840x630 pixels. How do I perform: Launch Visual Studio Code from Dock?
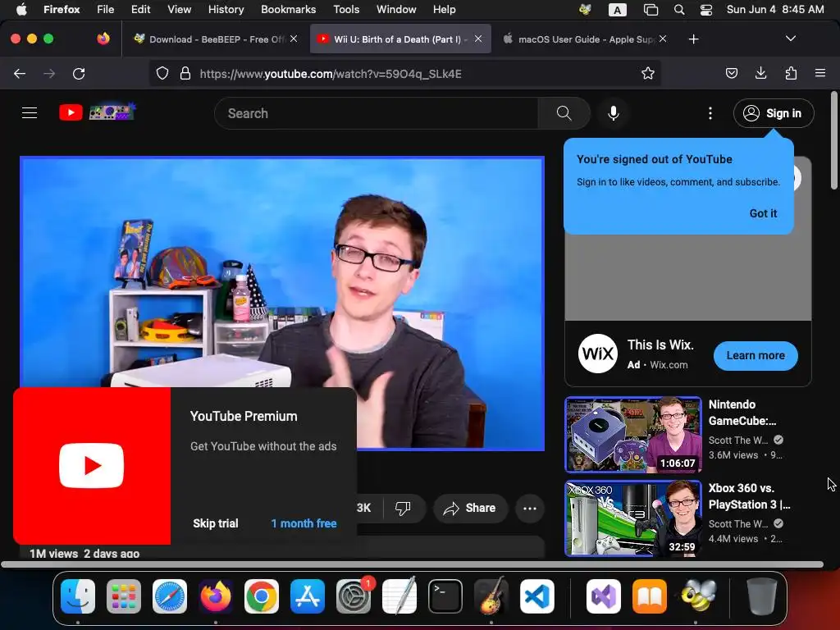point(536,596)
